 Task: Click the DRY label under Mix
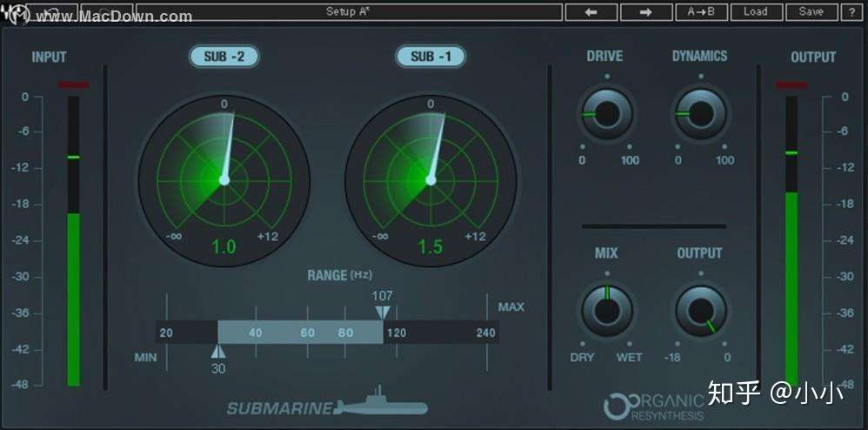pyautogui.click(x=582, y=358)
